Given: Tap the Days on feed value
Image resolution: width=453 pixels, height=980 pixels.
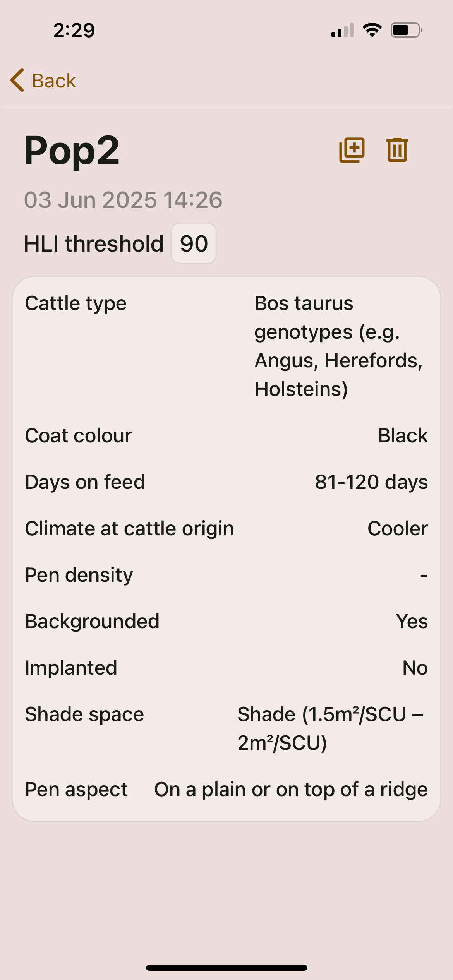Looking at the screenshot, I should click(x=371, y=482).
